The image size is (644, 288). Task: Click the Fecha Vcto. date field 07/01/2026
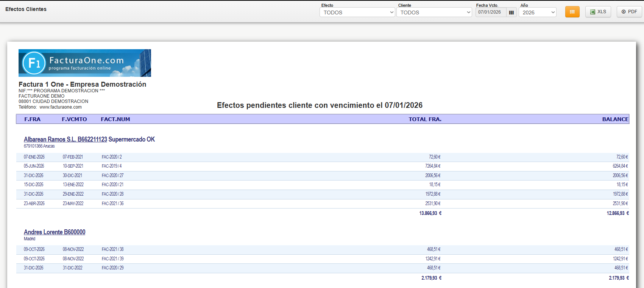pos(491,12)
